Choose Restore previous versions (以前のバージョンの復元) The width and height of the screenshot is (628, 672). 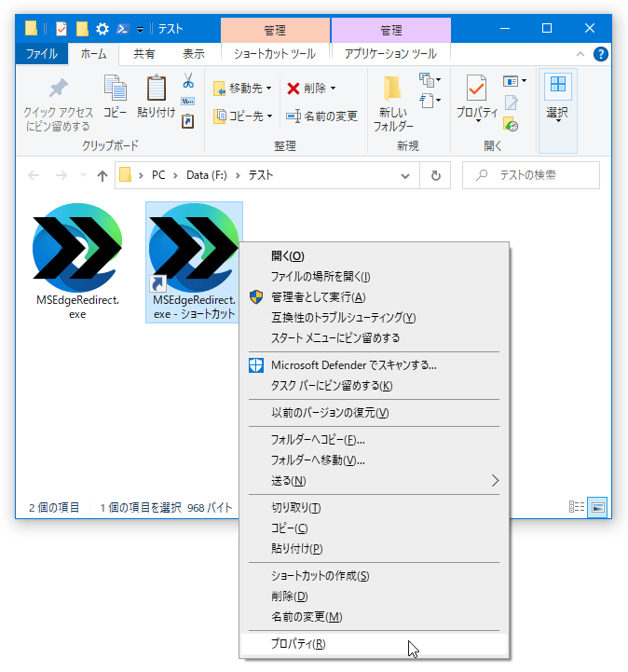[x=374, y=413]
